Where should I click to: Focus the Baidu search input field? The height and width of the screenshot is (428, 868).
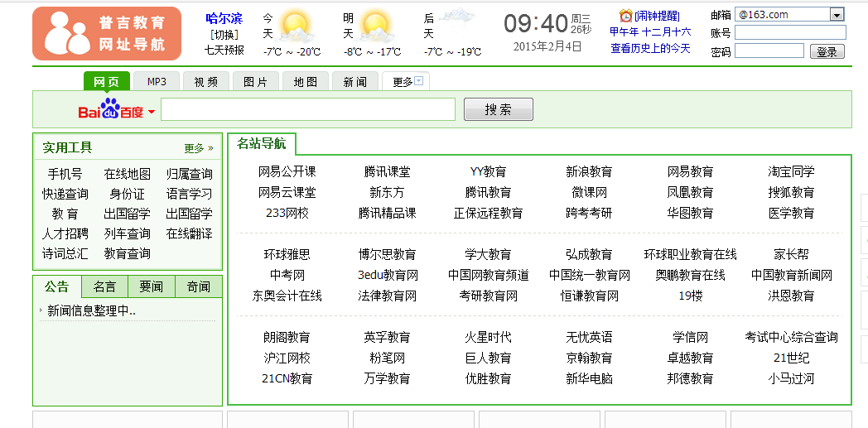pos(308,109)
